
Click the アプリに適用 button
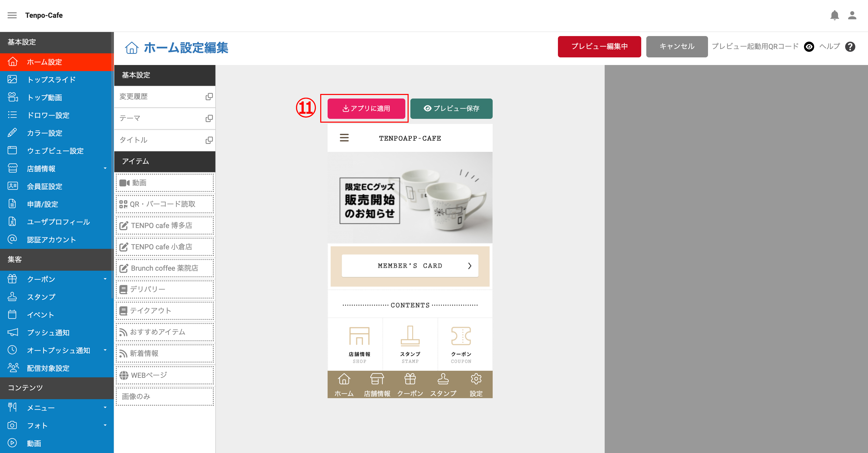(366, 108)
